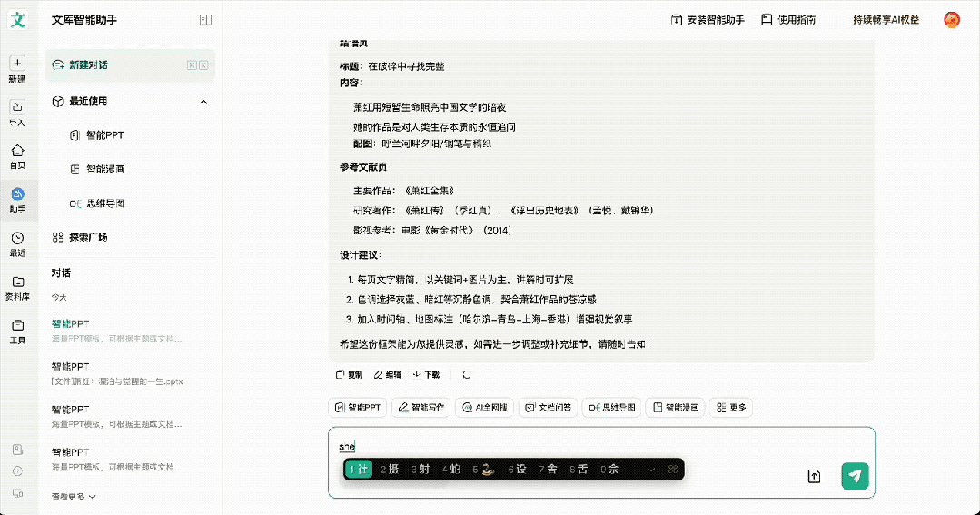
Task: Choose IME candidate 7 舍
Action: (x=548, y=469)
